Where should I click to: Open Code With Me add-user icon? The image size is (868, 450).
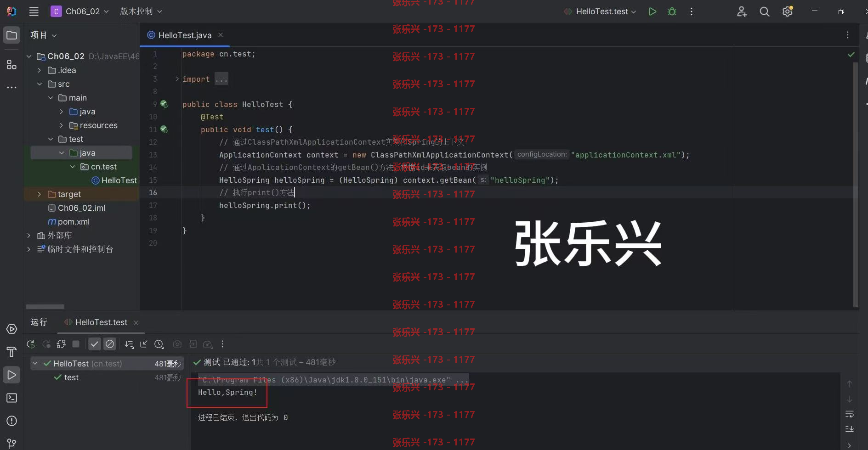742,11
